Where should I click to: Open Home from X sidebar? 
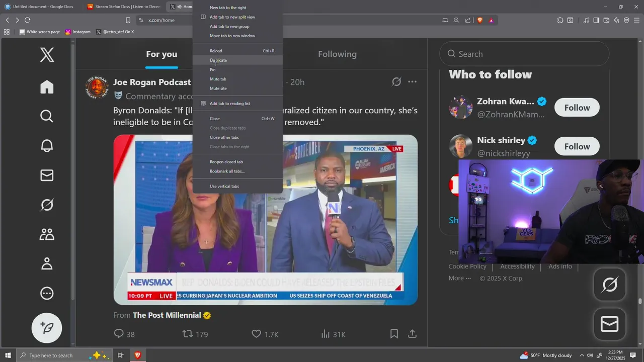tap(47, 87)
